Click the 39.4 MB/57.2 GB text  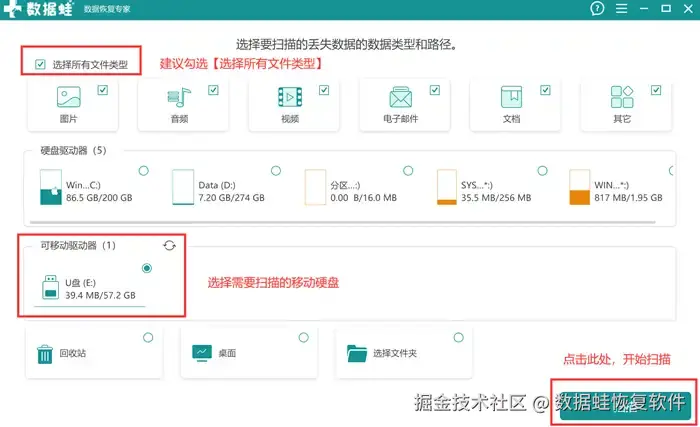coord(100,295)
